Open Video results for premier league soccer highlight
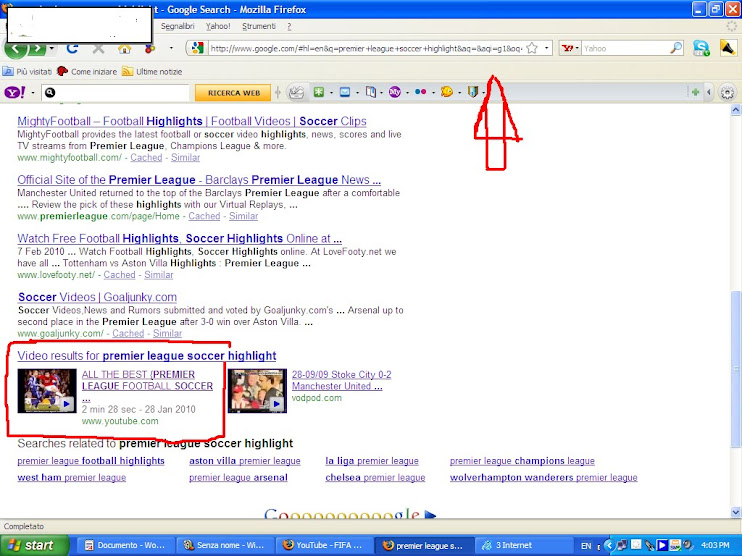 click(x=147, y=356)
